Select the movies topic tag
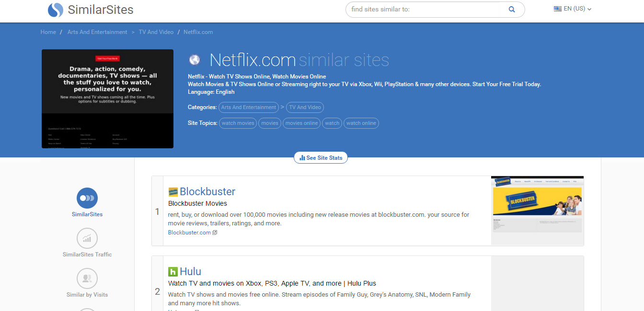The image size is (644, 311). click(270, 123)
